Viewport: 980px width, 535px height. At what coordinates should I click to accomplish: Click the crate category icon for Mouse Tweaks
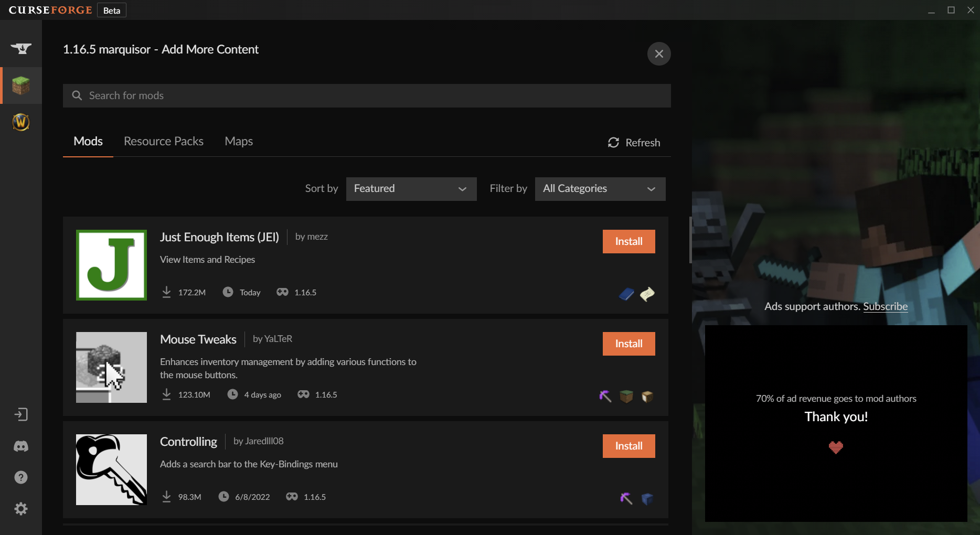click(x=647, y=397)
